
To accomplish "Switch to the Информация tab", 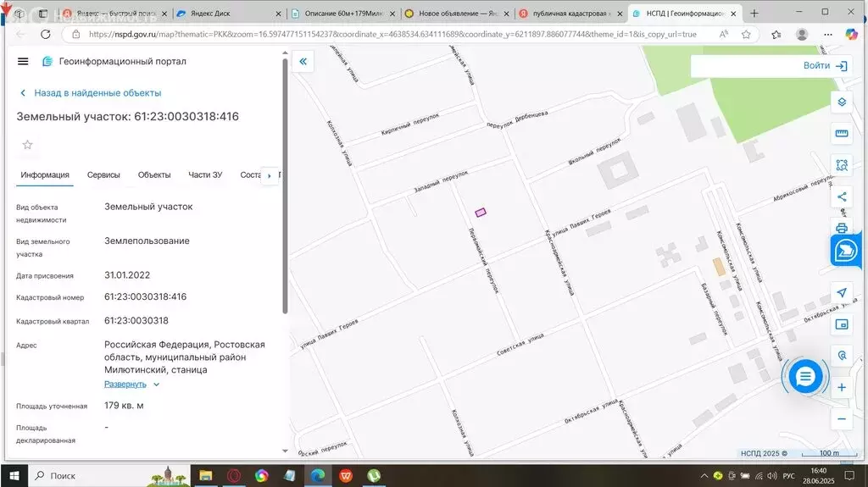I will pyautogui.click(x=45, y=174).
